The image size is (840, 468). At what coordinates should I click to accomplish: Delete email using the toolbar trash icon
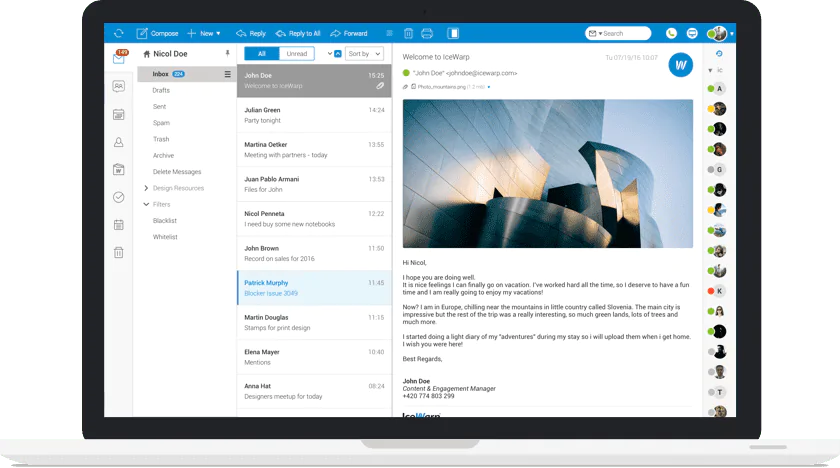(x=408, y=33)
